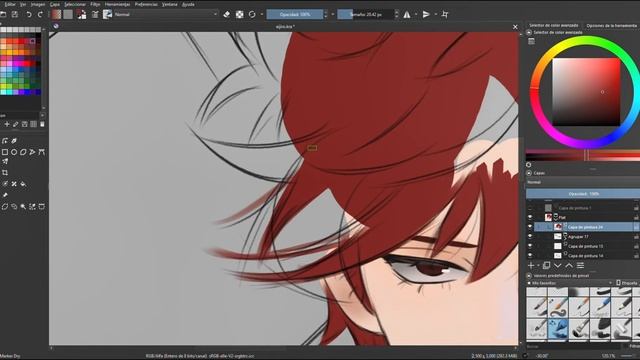Click the save document icon
This screenshot has height=360, width=640.
pos(15,15)
